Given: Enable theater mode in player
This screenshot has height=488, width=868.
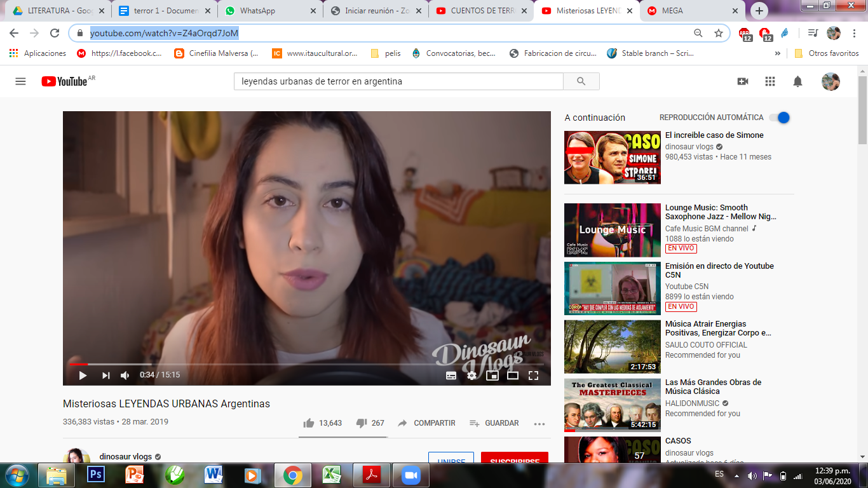Looking at the screenshot, I should click(513, 375).
